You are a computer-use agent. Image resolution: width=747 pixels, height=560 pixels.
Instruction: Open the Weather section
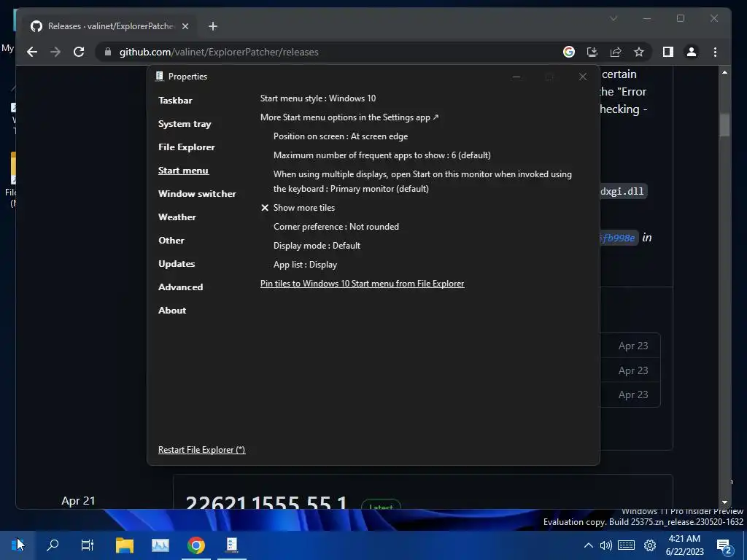pos(177,217)
